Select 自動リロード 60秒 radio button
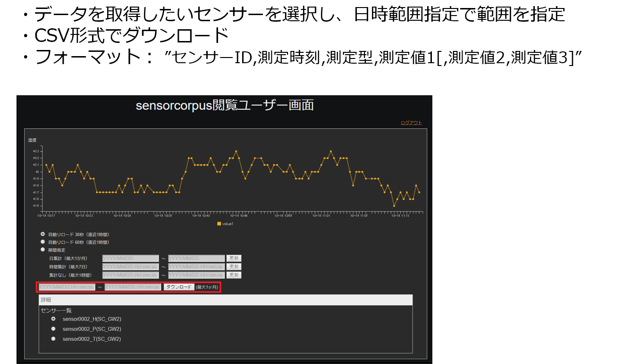624x364 pixels. pos(43,241)
